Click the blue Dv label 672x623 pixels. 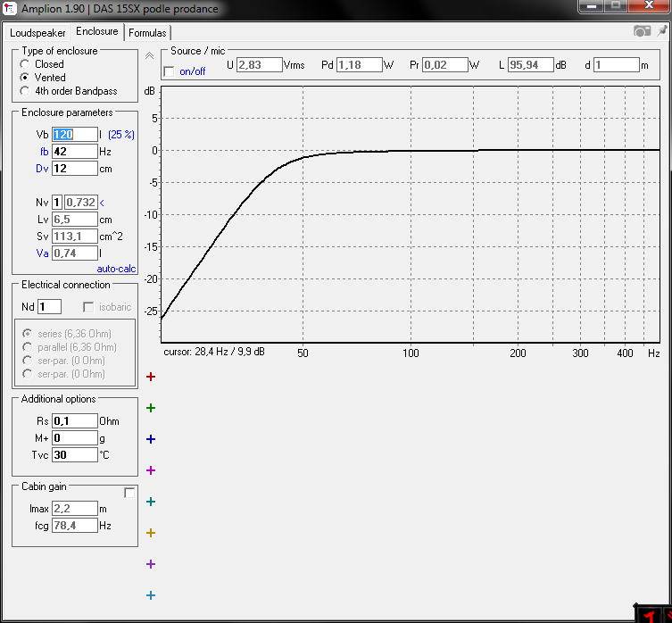coord(42,169)
